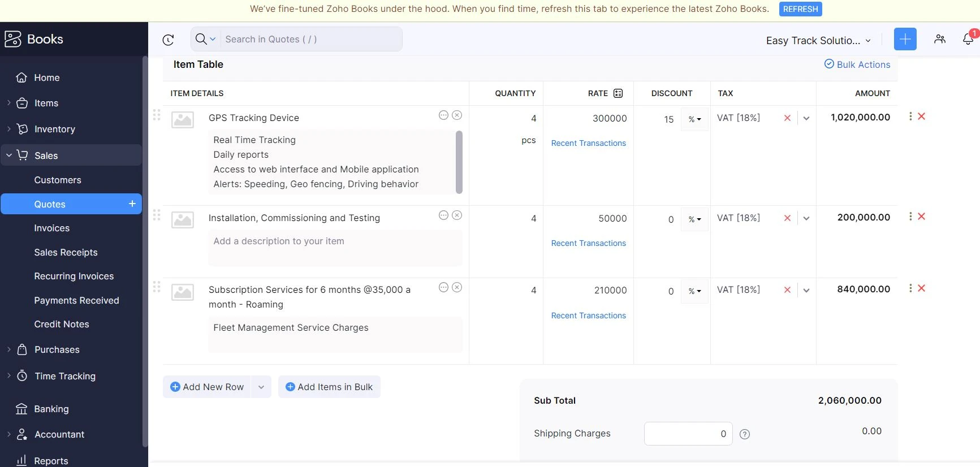Click Add Items in Bulk button
Screen dimensions: 980x467
[329, 387]
